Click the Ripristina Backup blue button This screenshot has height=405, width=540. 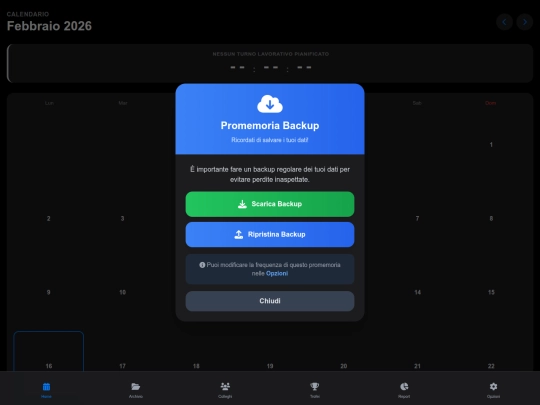pos(270,235)
